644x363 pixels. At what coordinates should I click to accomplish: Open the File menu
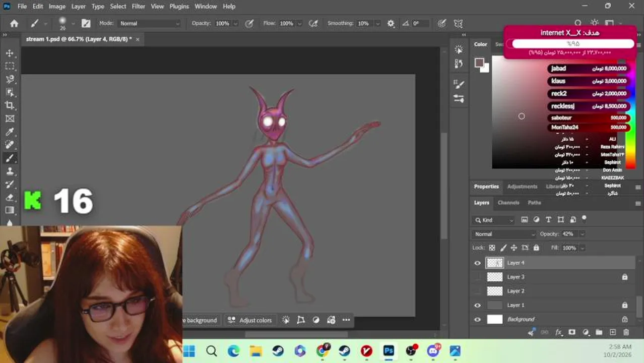click(x=22, y=6)
